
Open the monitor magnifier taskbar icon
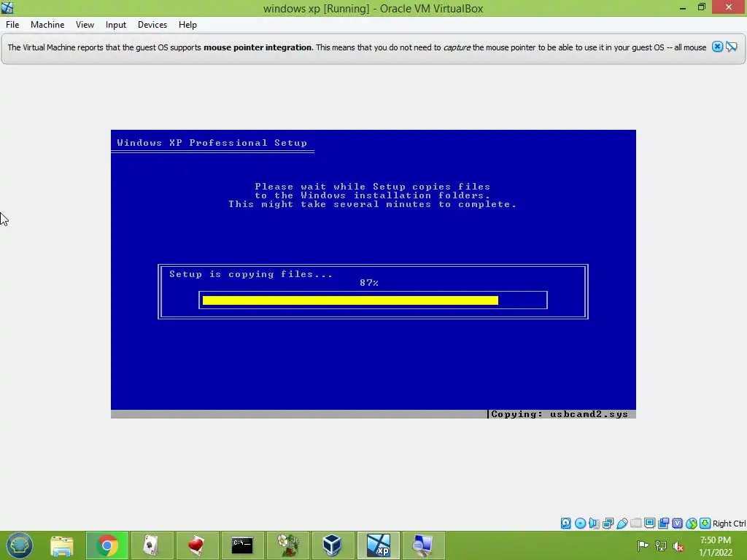pos(423,545)
